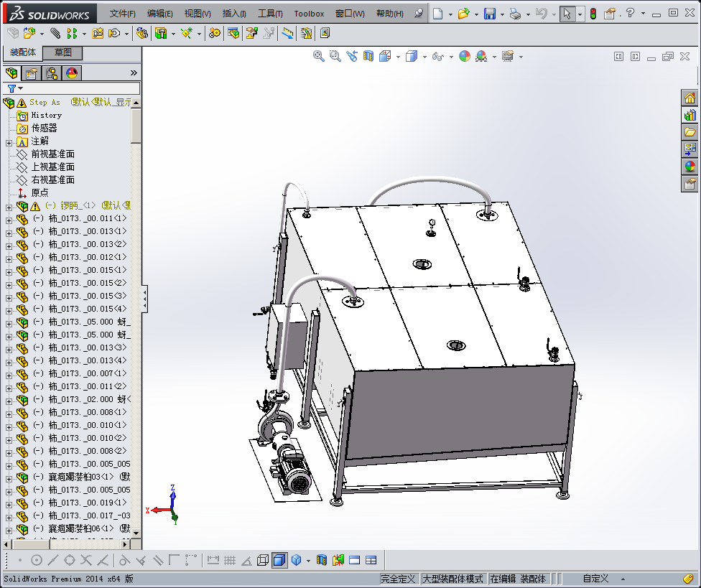The image size is (701, 588).
Task: Open the 自定义 units field in status bar
Action: [595, 579]
